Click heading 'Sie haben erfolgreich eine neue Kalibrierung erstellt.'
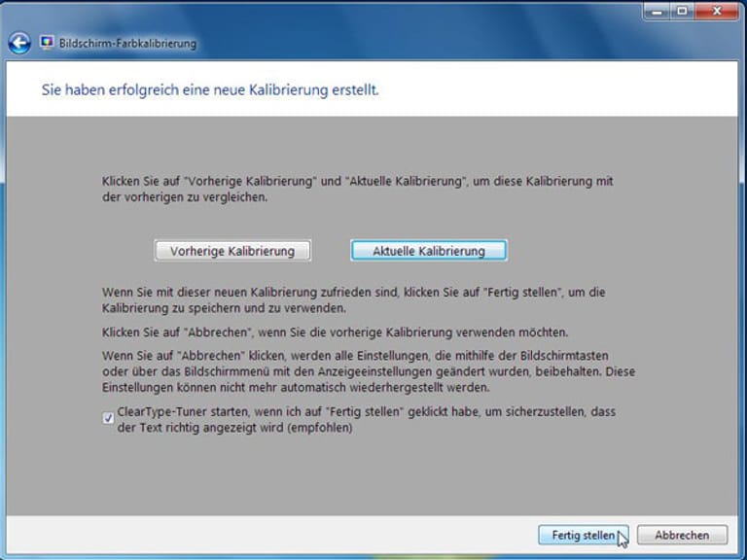The image size is (747, 560). (210, 90)
